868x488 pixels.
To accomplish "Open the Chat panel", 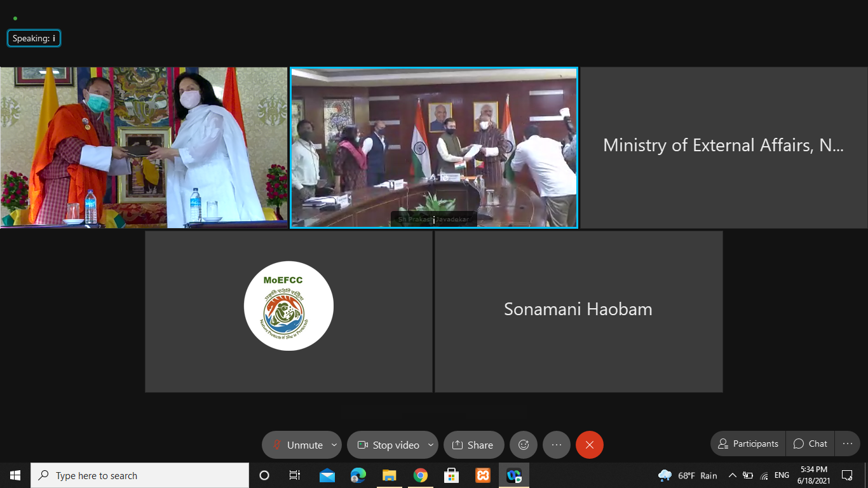I will pos(810,444).
